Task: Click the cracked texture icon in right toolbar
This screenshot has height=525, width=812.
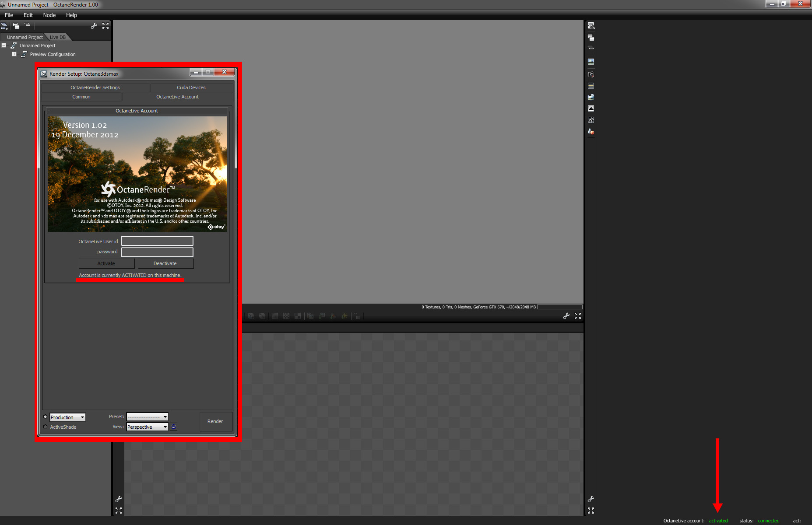Action: 591,120
